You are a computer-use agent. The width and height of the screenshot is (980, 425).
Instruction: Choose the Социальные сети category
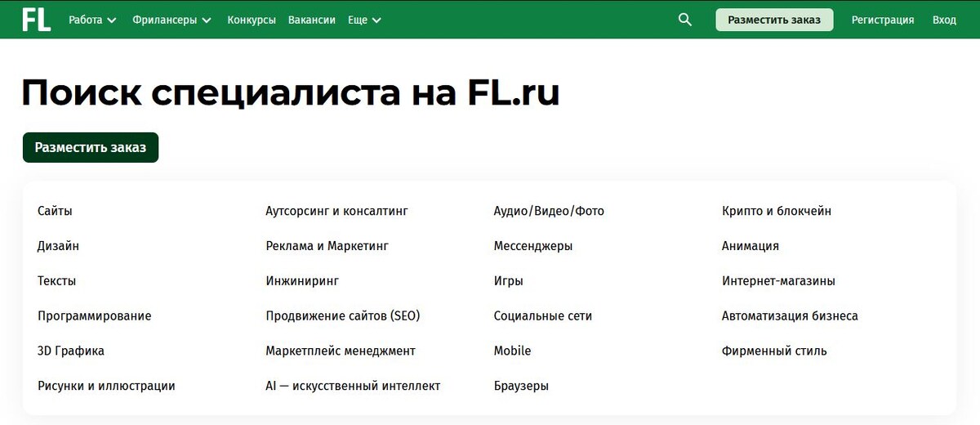tap(543, 316)
